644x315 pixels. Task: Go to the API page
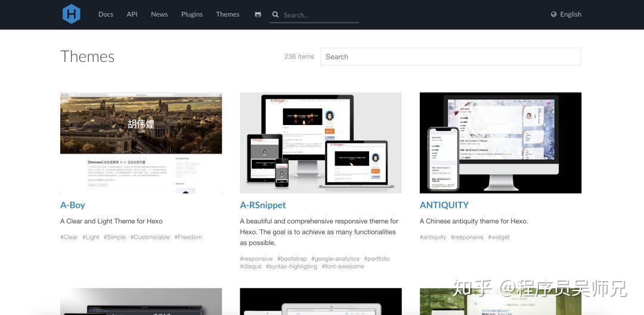(132, 14)
